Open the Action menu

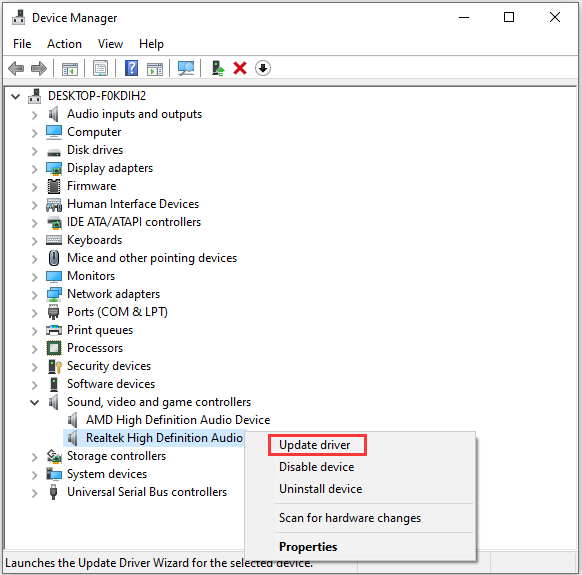pos(64,44)
